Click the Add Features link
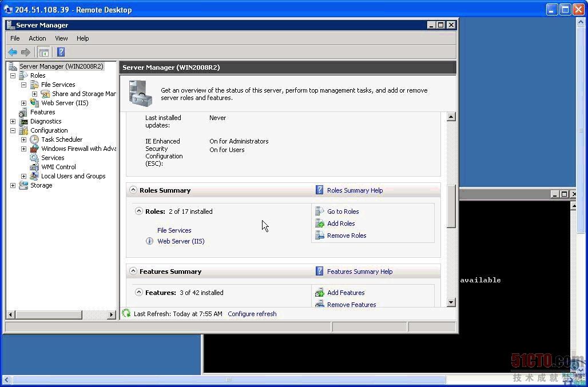The height and width of the screenshot is (387, 588). tap(345, 293)
